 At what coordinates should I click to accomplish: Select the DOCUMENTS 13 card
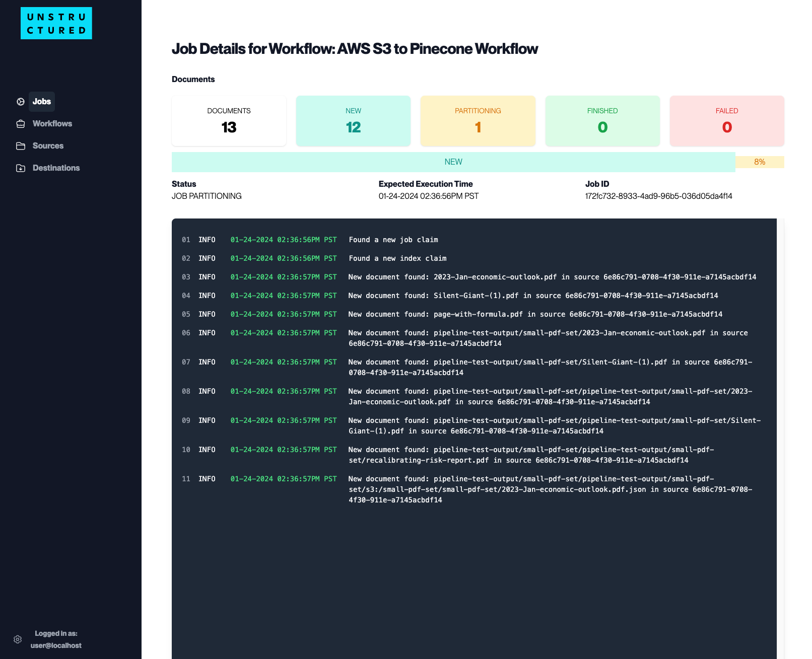[229, 121]
